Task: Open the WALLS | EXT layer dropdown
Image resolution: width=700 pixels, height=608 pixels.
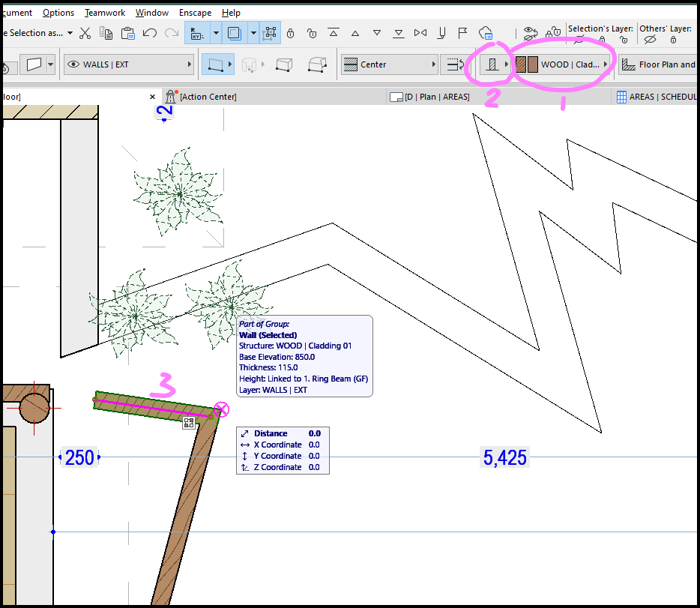Action: (191, 64)
